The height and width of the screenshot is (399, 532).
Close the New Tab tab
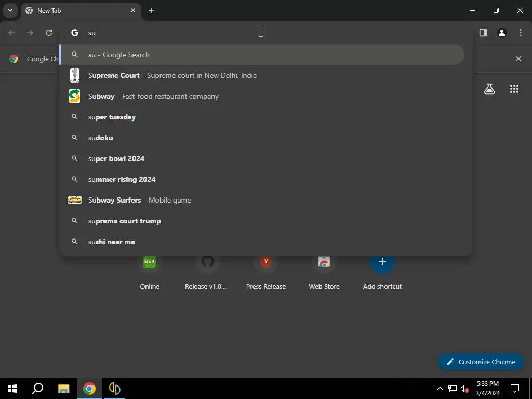point(133,10)
